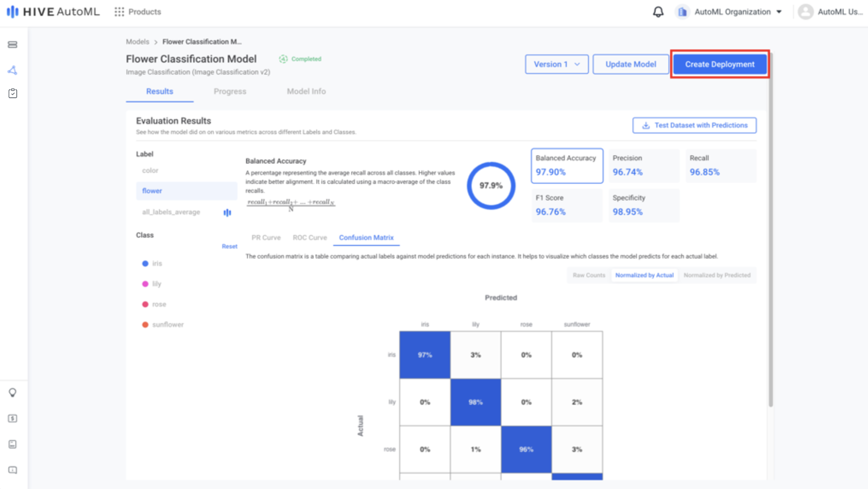Click the Completed status icon
The height and width of the screenshot is (489, 868).
(283, 59)
